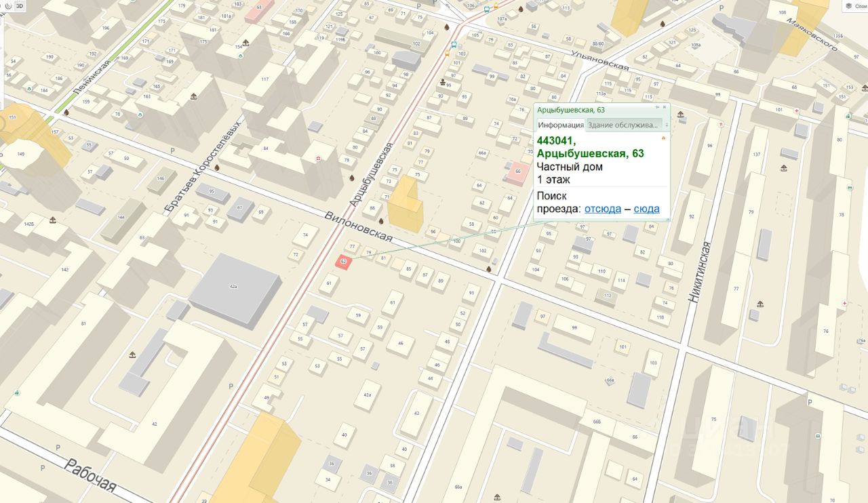Click the drop marker beside Братьев Коростелёвых label
Image resolution: width=868 pixels, height=503 pixels.
(217, 167)
